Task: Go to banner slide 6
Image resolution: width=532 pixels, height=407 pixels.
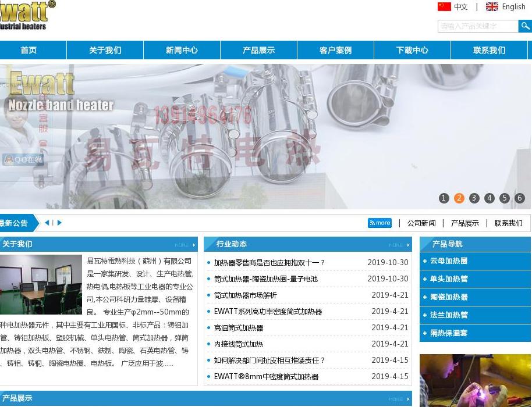Action: [519, 198]
